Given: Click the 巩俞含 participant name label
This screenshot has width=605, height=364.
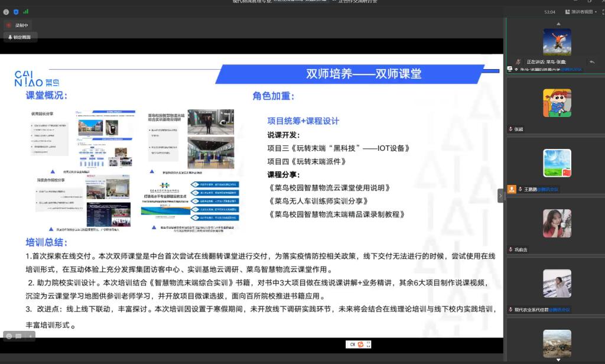Looking at the screenshot, I should 521,249.
